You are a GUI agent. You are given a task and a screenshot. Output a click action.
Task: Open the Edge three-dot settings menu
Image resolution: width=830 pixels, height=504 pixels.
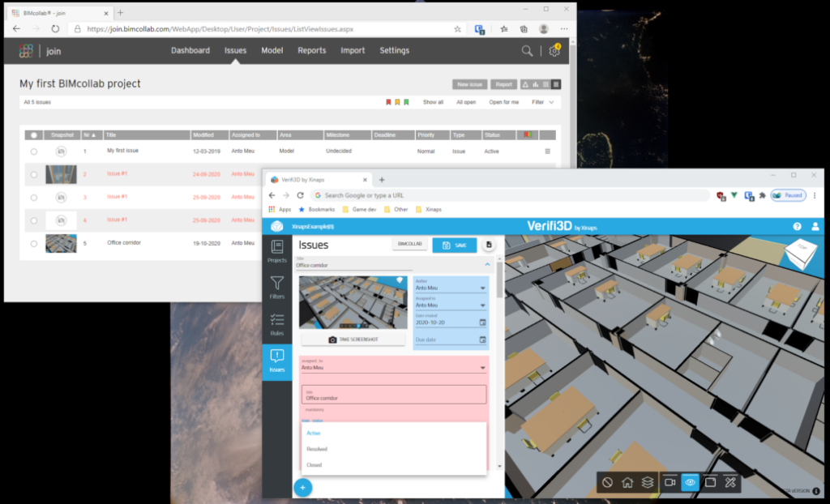click(564, 29)
